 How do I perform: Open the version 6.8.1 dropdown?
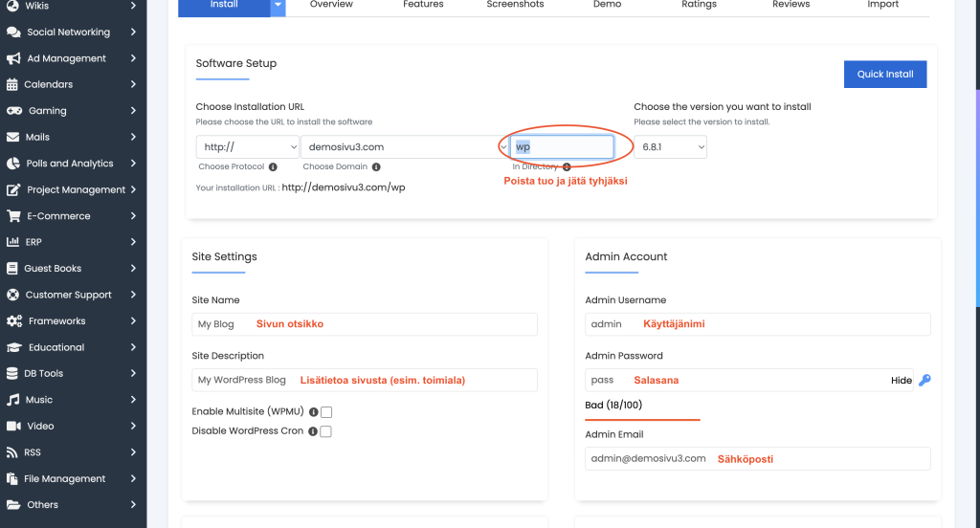point(670,147)
